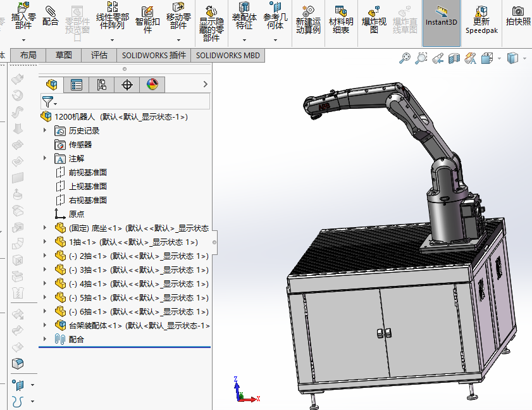532x410 pixels.
Task: Switch to ConfigurationManager tab icon
Action: tap(101, 85)
